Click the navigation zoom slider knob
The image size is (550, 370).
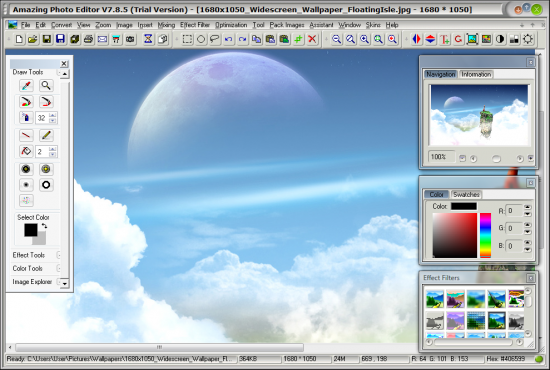[496, 159]
